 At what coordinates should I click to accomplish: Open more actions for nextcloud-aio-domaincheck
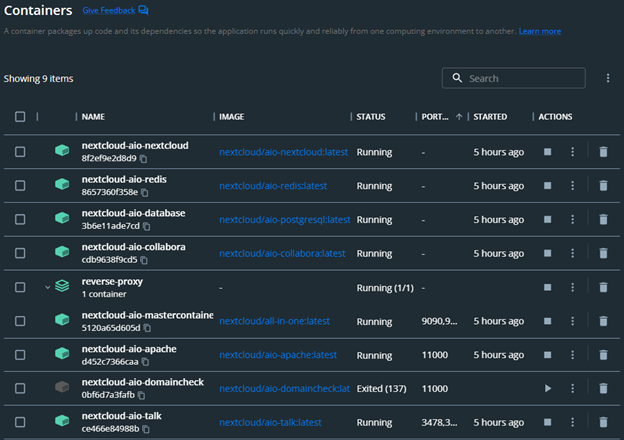point(572,388)
